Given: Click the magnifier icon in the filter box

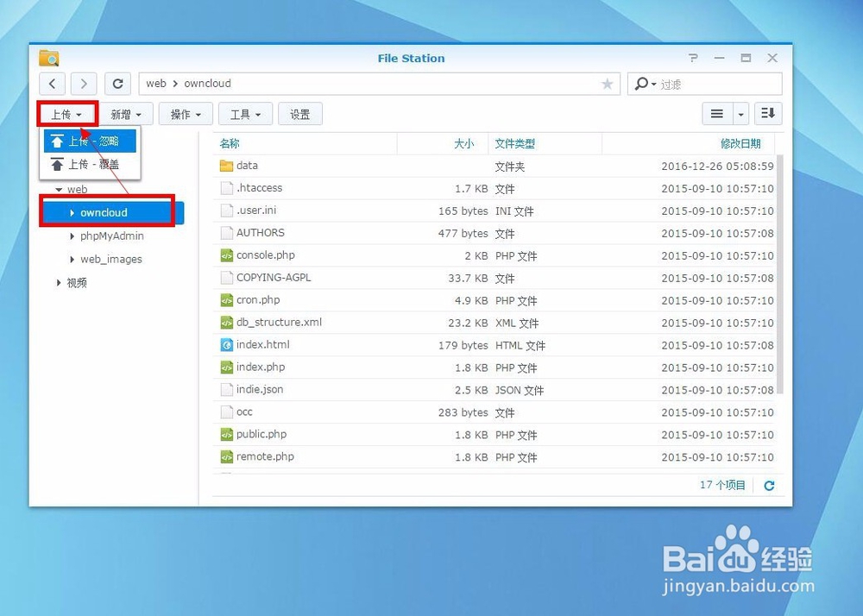Looking at the screenshot, I should point(642,84).
